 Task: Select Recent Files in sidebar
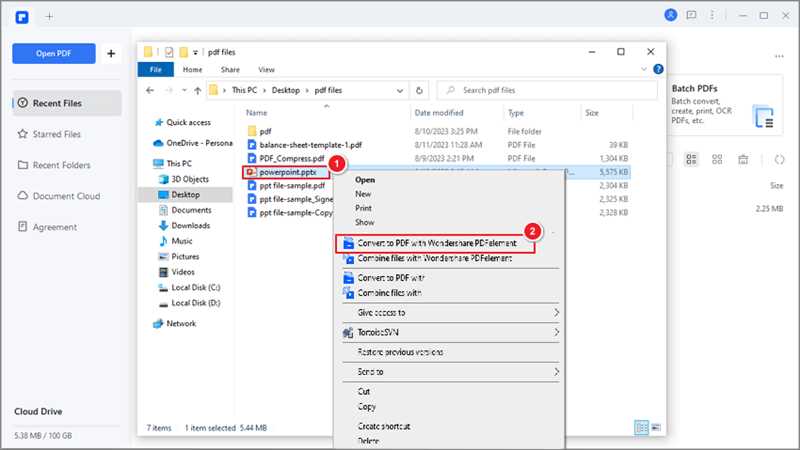pos(67,103)
